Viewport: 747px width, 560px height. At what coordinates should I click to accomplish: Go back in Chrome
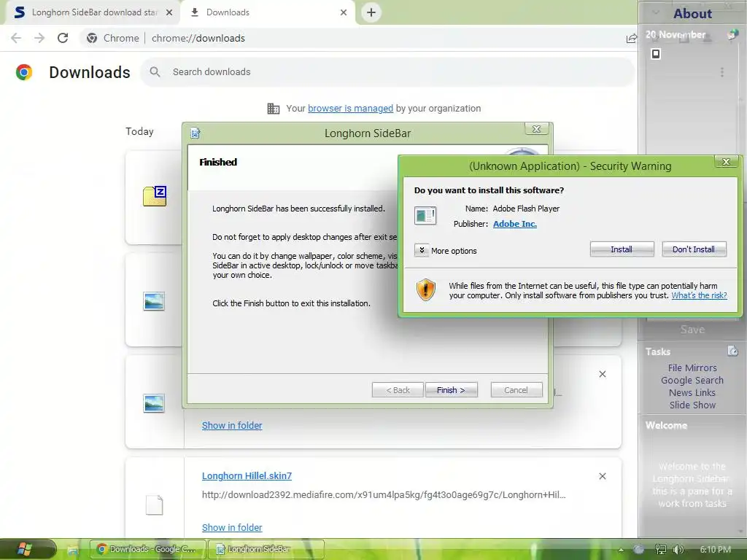16,38
